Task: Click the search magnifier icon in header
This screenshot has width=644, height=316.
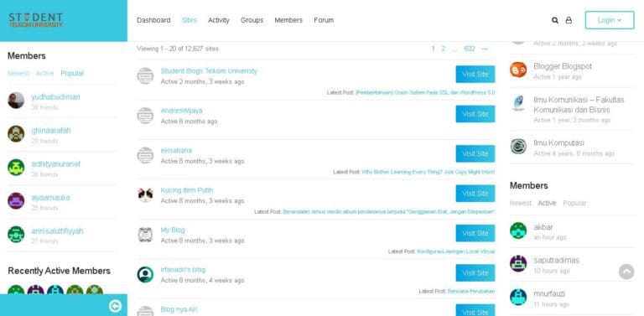Action: pyautogui.click(x=555, y=20)
